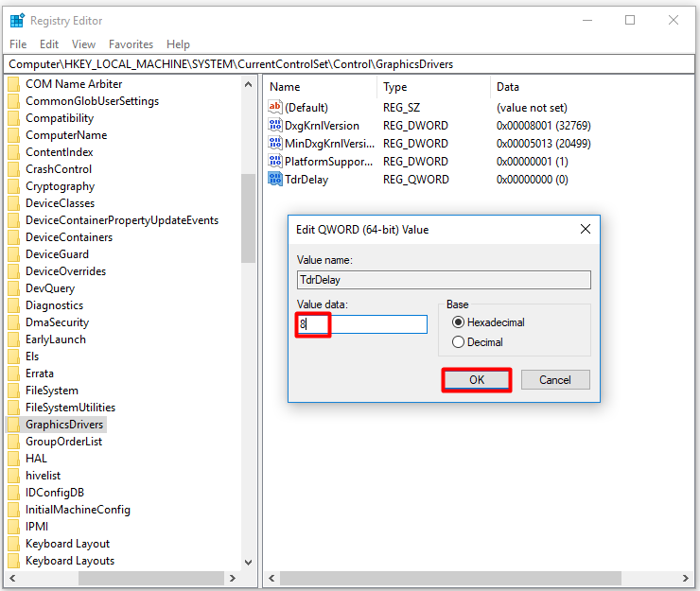Viewport: 700px width, 591px height.
Task: Select the GroupOrderList key
Action: (x=63, y=442)
